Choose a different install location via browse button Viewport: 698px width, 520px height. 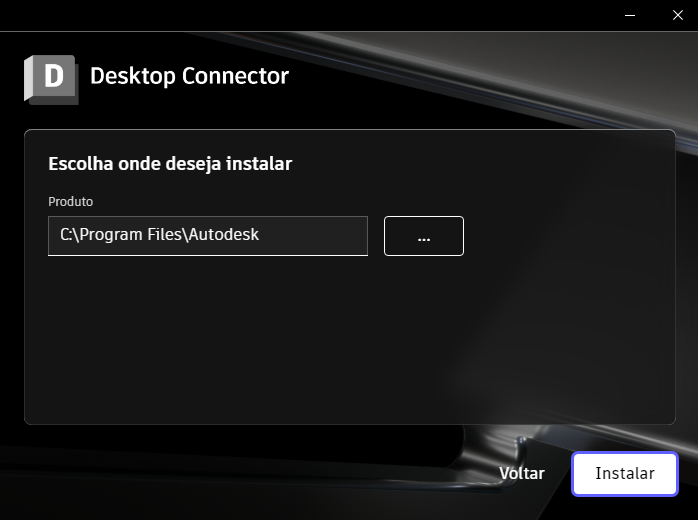(x=424, y=236)
